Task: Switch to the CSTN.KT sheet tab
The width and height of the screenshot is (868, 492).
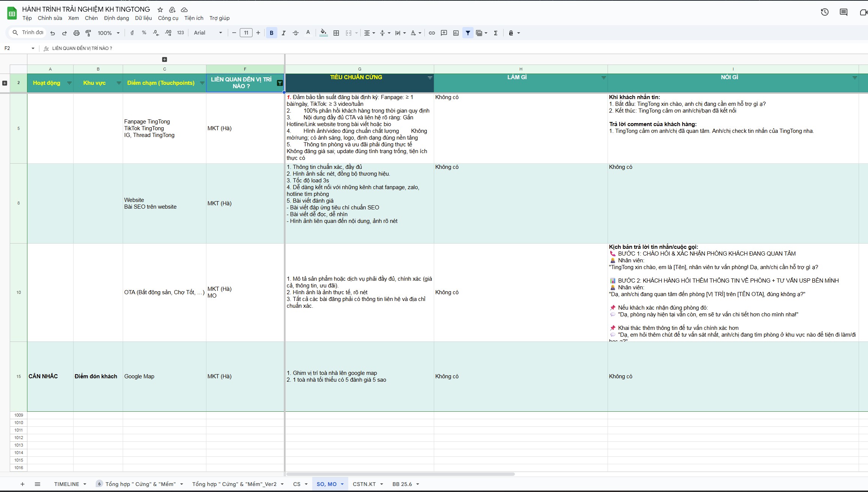Action: 364,484
